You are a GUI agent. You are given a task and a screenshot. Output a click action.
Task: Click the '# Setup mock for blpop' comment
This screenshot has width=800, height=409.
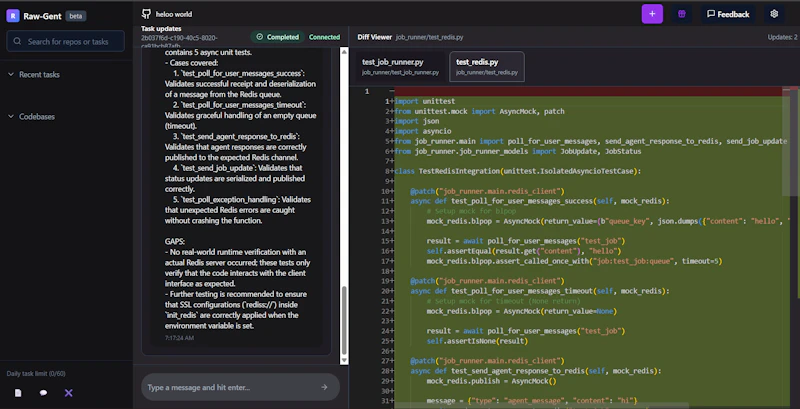click(471, 211)
